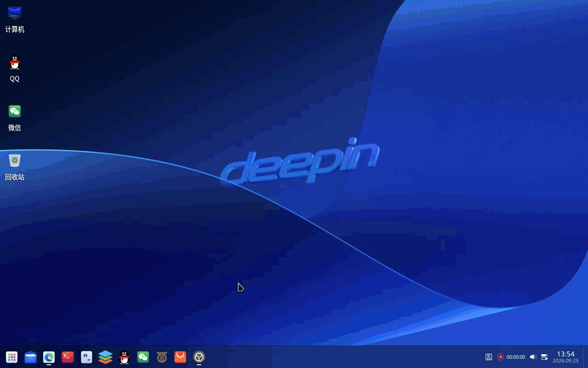Open the app launcher in the dock
The width and height of the screenshot is (588, 368).
tap(12, 357)
